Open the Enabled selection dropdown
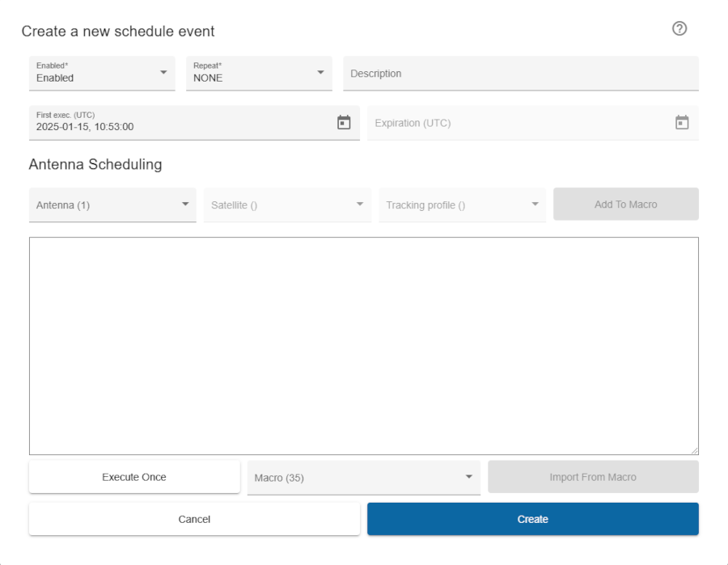728x565 pixels. pos(101,73)
